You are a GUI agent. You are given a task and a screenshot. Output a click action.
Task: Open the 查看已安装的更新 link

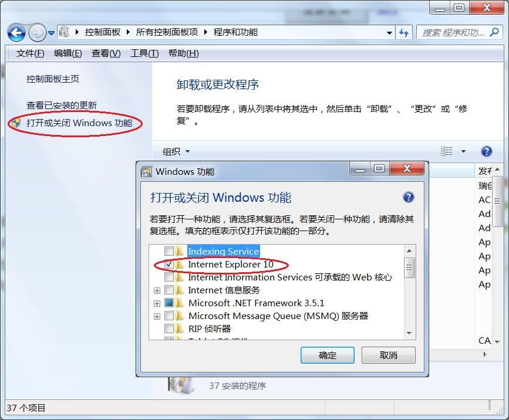tap(62, 105)
